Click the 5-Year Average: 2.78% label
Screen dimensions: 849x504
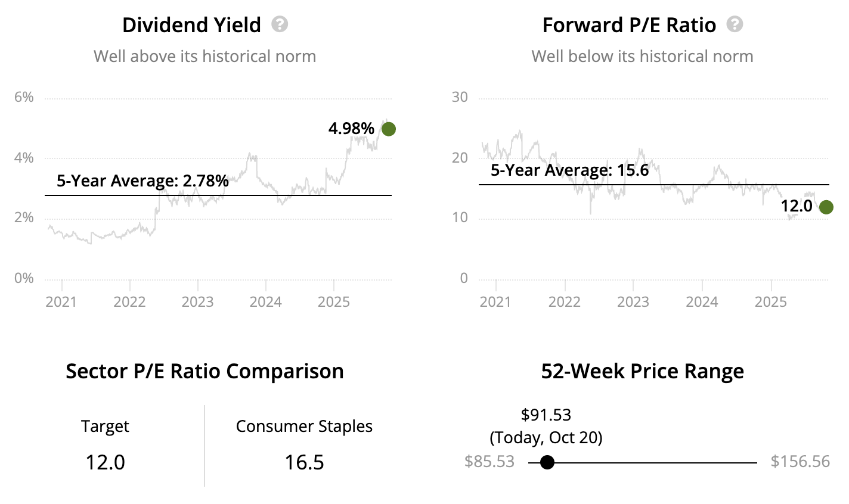pos(142,181)
